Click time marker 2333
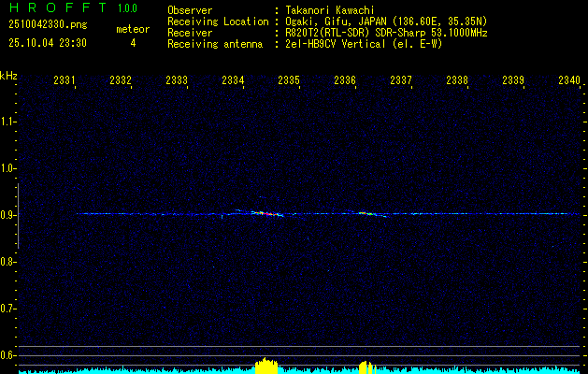This screenshot has height=374, width=588. pos(177,80)
